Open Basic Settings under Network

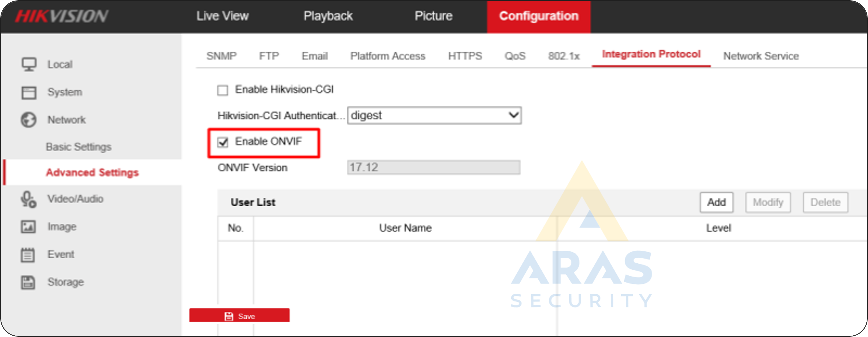(79, 147)
